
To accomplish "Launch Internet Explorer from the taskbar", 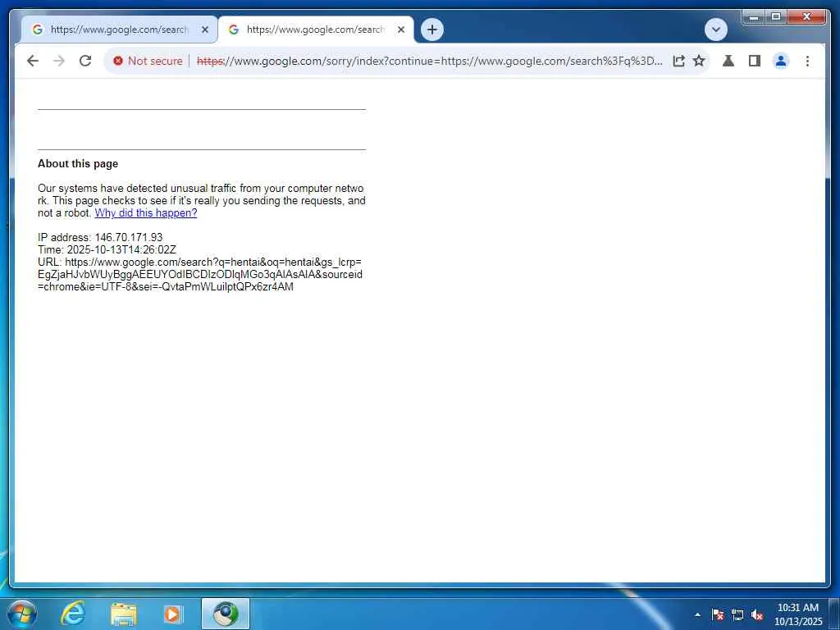I will [x=72, y=614].
